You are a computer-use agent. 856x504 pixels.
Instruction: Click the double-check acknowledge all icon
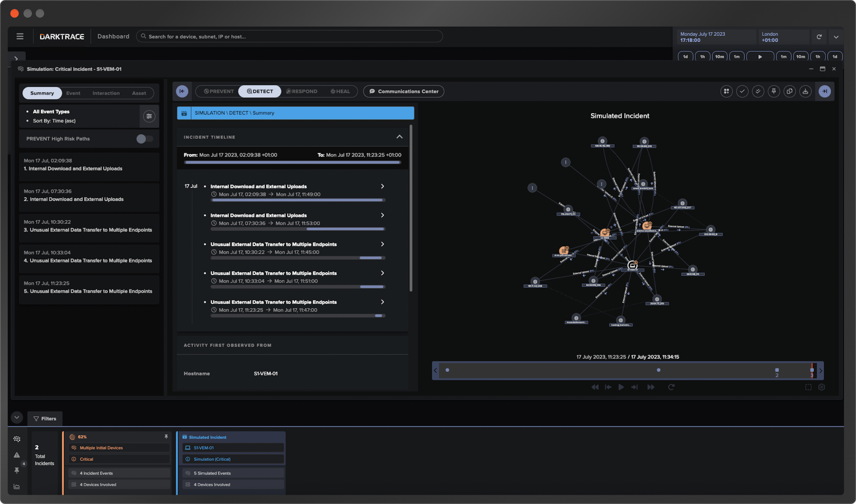[758, 91]
